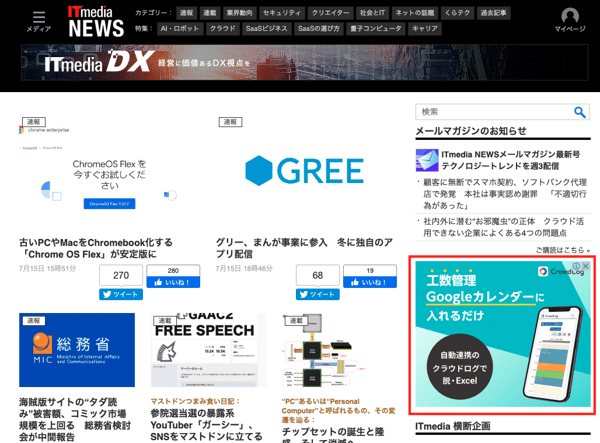The width and height of the screenshot is (600, 443).
Task: Open the クリエイター category
Action: tap(330, 13)
